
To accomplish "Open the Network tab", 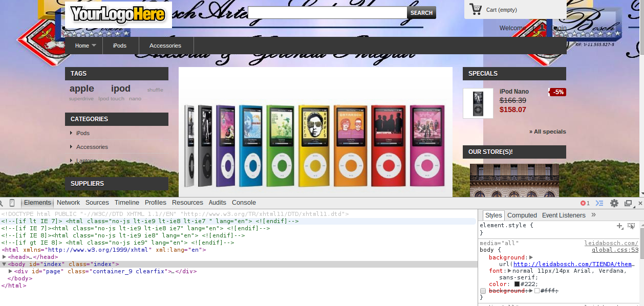I will [68, 203].
